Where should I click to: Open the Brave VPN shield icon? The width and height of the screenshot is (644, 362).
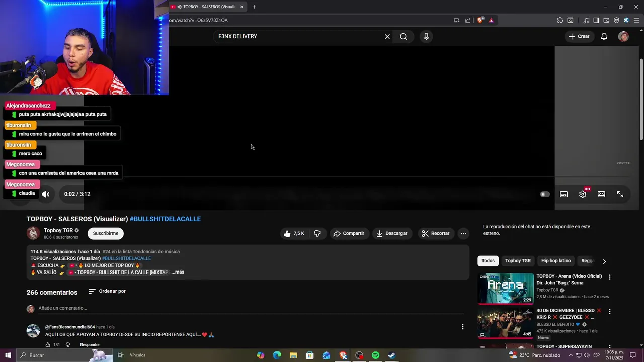pos(616,20)
